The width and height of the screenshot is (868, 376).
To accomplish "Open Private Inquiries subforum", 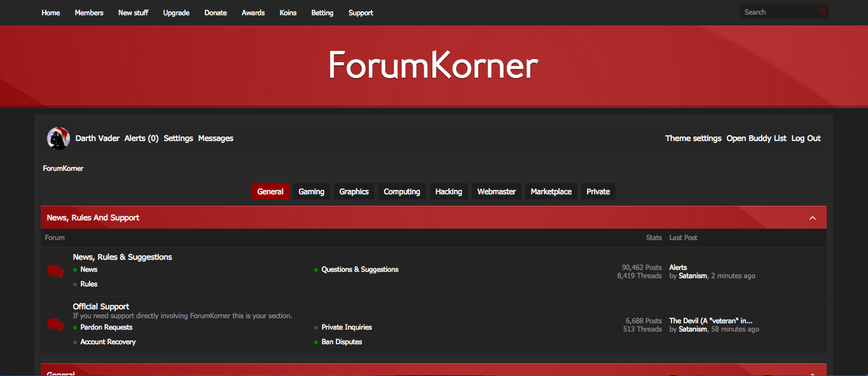I will [x=347, y=328].
